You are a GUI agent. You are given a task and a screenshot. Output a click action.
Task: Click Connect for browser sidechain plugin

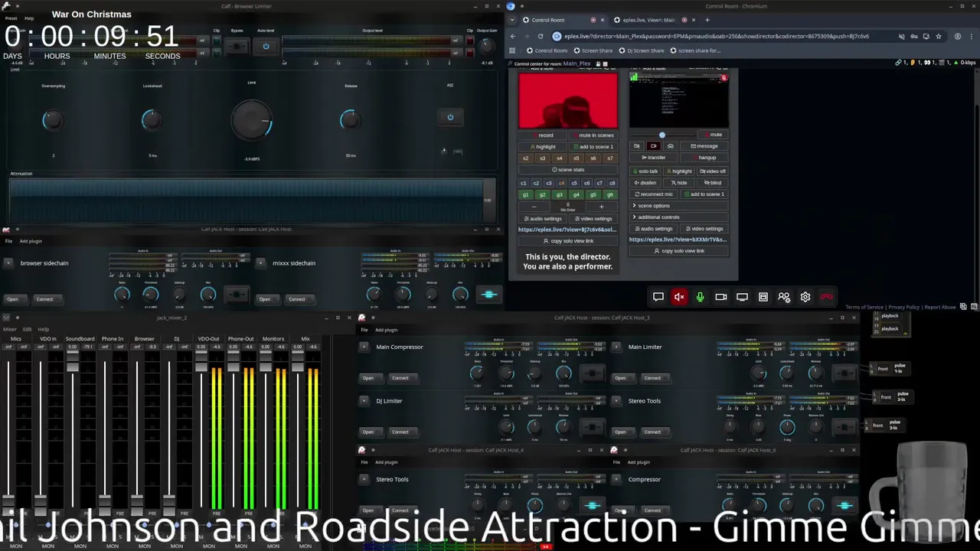(44, 299)
